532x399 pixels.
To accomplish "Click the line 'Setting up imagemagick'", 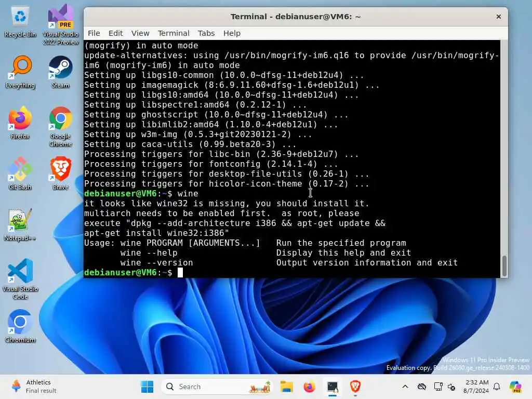I will pyautogui.click(x=232, y=85).
